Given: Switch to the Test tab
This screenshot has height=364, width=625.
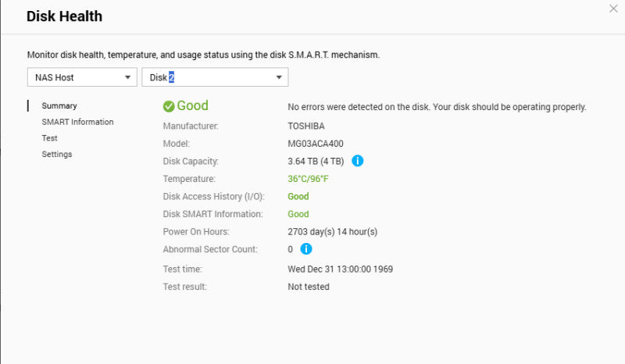Looking at the screenshot, I should (x=49, y=138).
